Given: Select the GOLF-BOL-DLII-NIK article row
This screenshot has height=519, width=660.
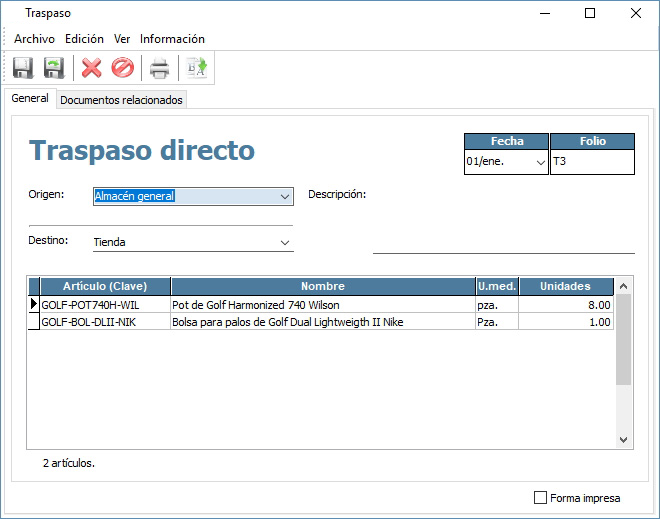Looking at the screenshot, I should [x=105, y=322].
